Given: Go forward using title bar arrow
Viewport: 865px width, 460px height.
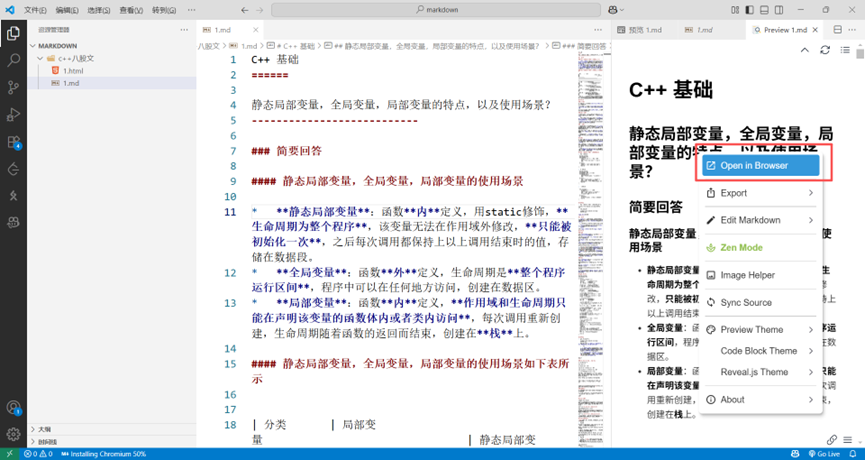Looking at the screenshot, I should tap(259, 10).
